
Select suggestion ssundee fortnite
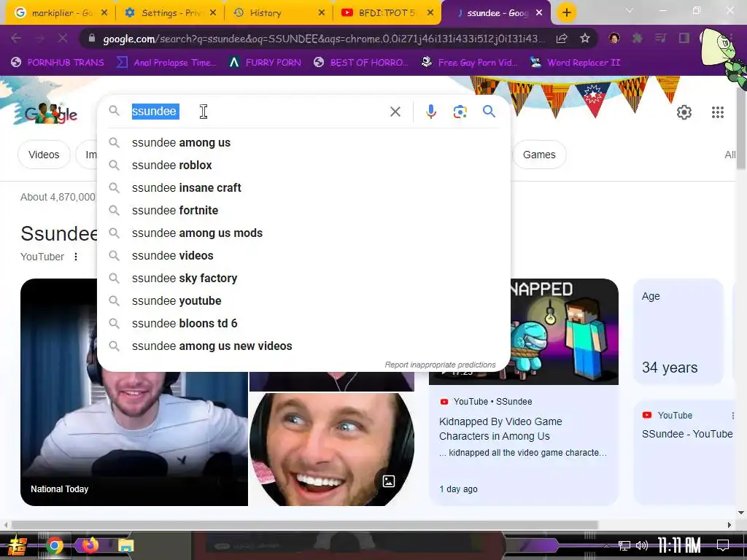pos(303,211)
